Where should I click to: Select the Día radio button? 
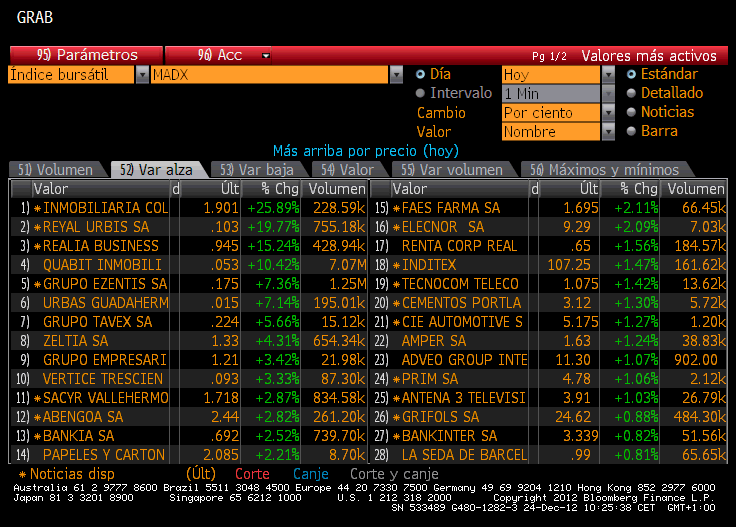tap(420, 74)
